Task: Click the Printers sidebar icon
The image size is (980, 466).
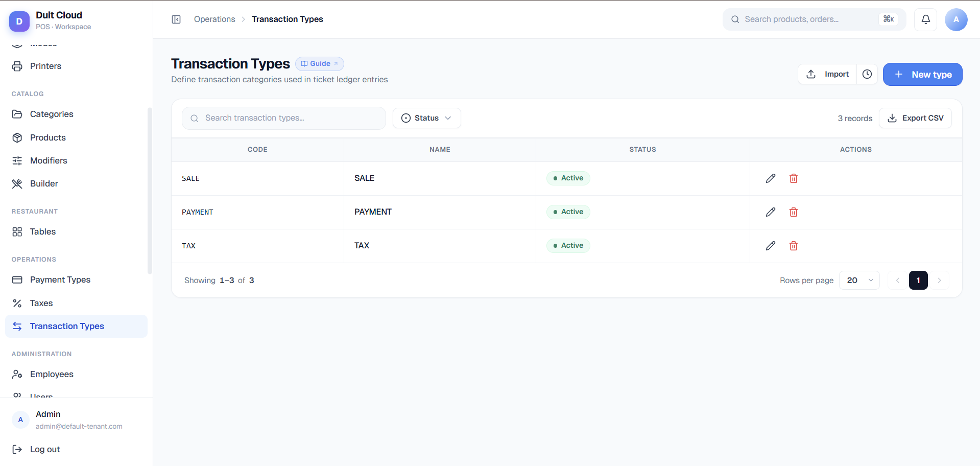Action: 17,66
